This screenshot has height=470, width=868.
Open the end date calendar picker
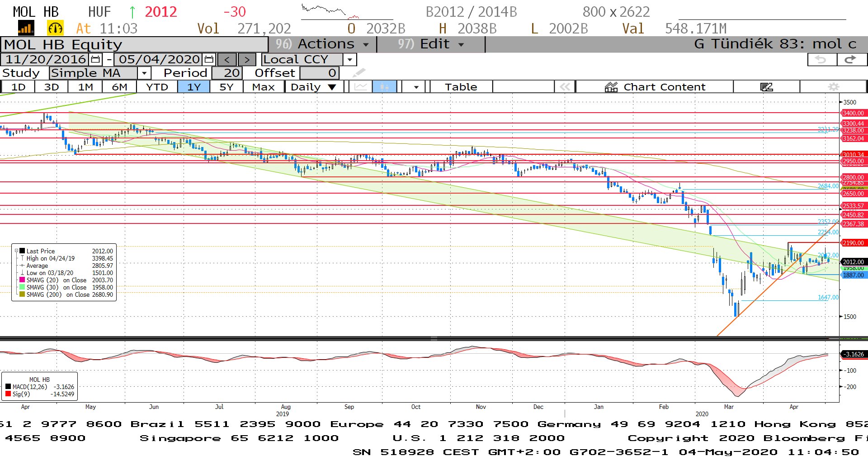209,59
